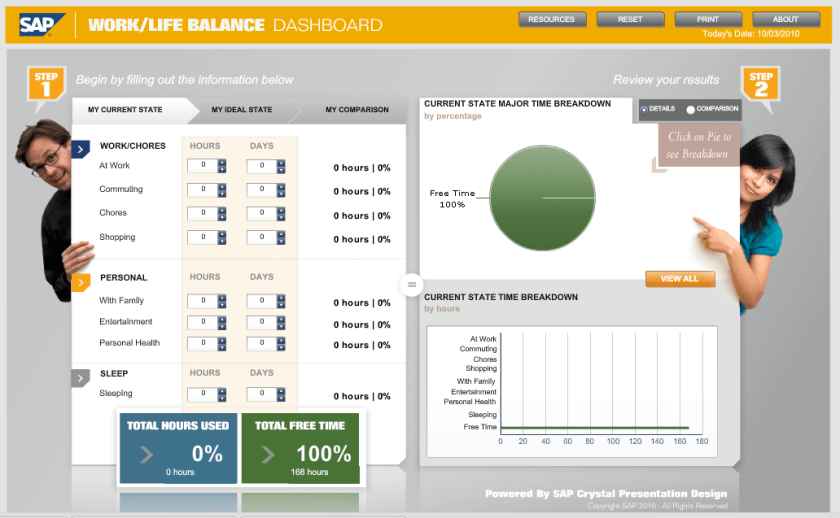
Task: Click the Commuting days input field
Action: coord(258,190)
